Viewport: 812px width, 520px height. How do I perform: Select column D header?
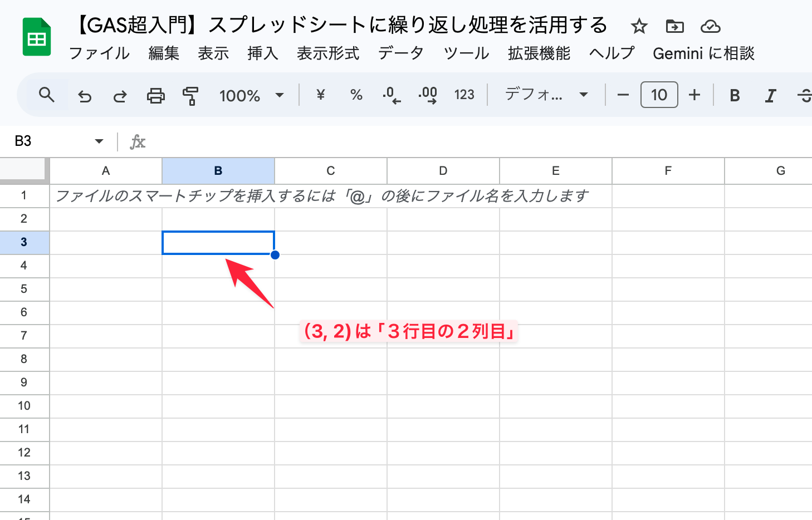pyautogui.click(x=443, y=171)
